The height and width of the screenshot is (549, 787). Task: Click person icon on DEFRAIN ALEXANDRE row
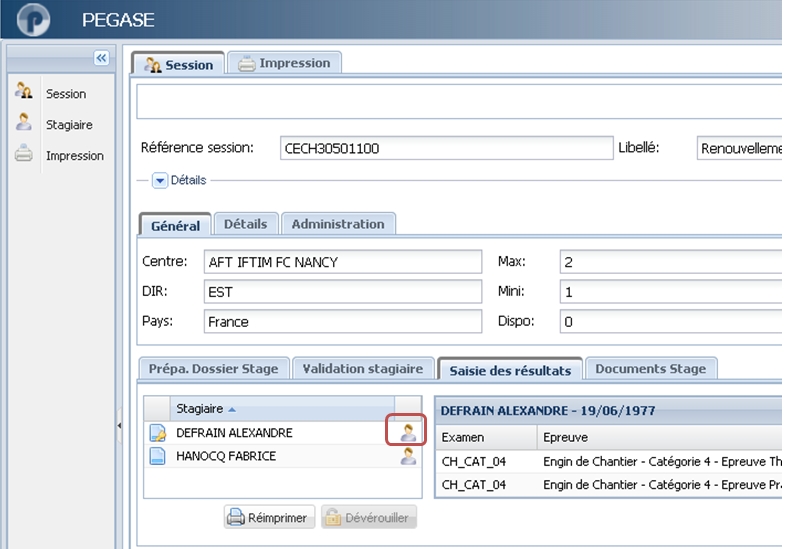coord(408,432)
